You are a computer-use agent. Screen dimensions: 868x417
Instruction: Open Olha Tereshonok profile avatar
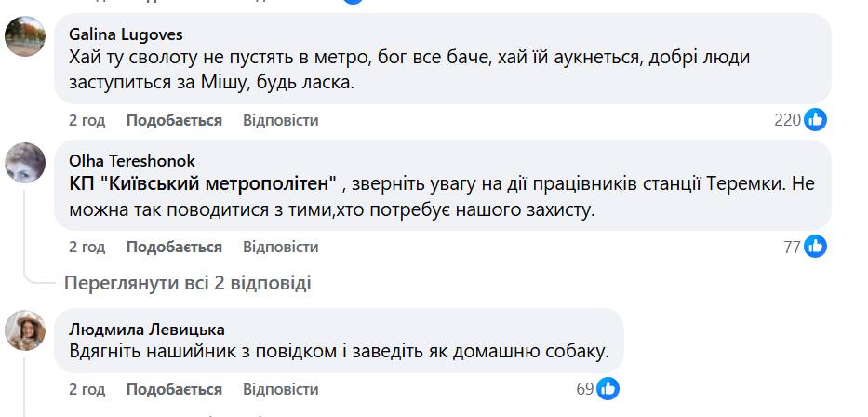(x=25, y=165)
